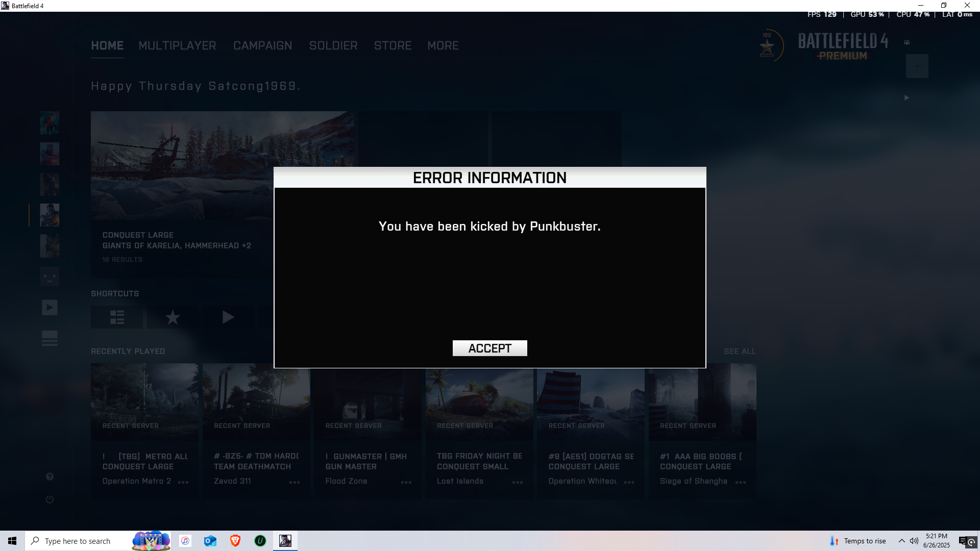
Task: Open options dots on Operation Metro 2 card
Action: tap(183, 482)
